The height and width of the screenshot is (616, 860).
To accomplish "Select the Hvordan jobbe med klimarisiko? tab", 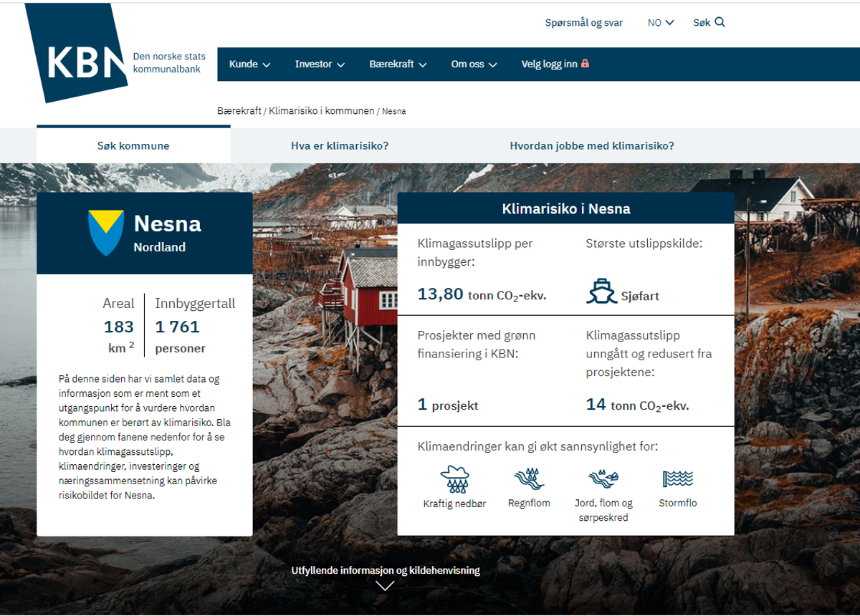I will [592, 146].
